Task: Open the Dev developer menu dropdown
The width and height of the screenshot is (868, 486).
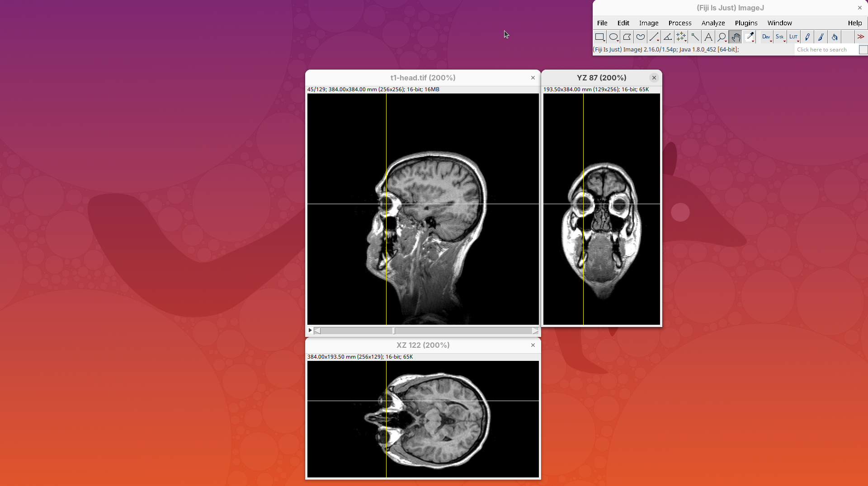Action: click(x=766, y=37)
